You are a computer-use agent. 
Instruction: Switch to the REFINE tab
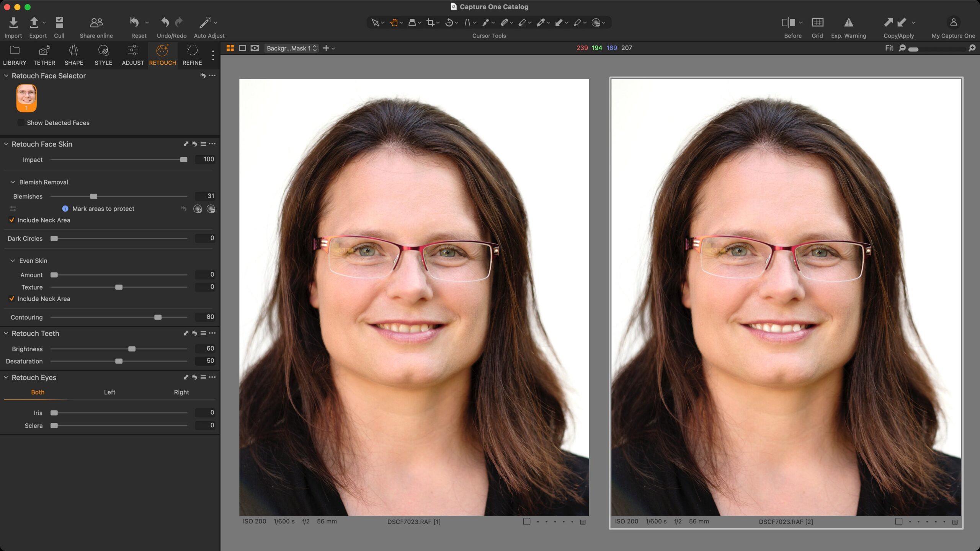coord(192,55)
